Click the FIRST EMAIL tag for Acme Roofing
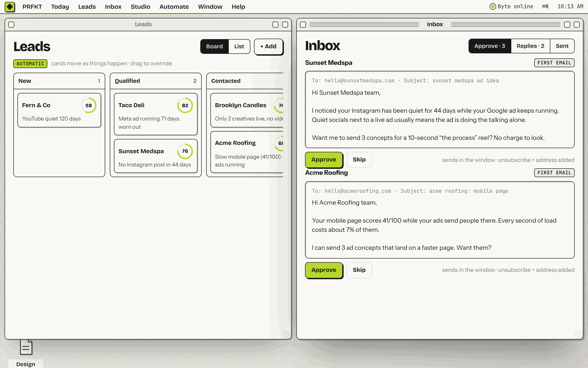Viewport: 588px width, 368px height. [x=554, y=173]
